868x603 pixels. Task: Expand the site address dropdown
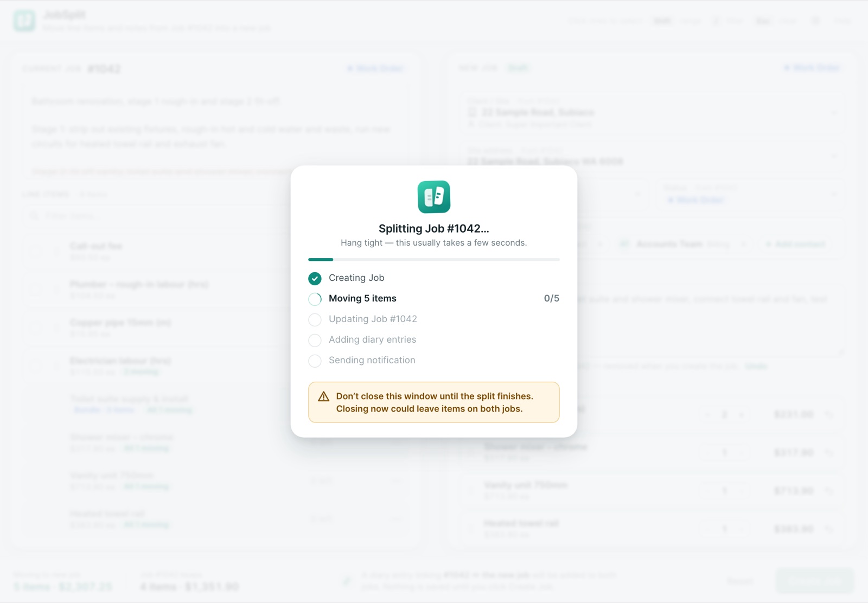pyautogui.click(x=834, y=156)
